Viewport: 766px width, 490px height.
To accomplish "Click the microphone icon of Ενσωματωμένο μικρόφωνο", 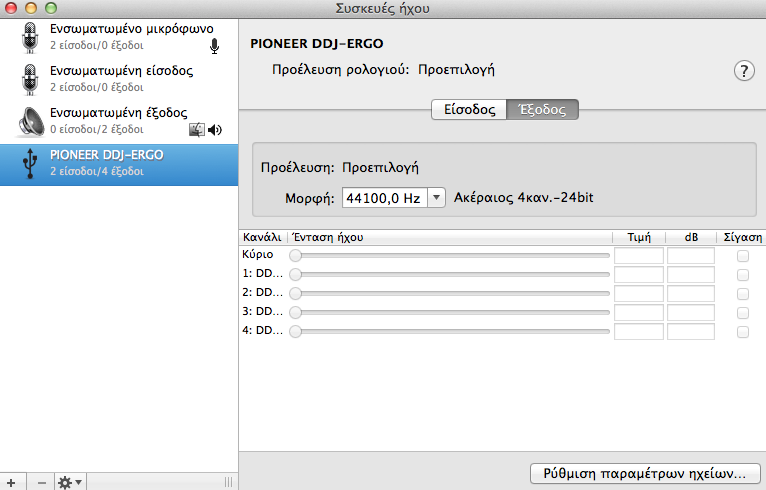I will pyautogui.click(x=30, y=38).
